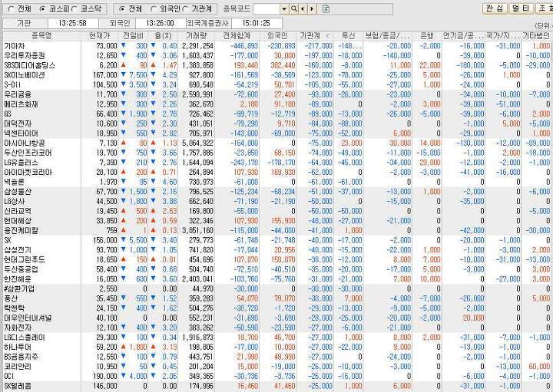Select the 넥센타이어 stock row name
Image resolution: width=553 pixels, height=392 pixels.
(22, 133)
